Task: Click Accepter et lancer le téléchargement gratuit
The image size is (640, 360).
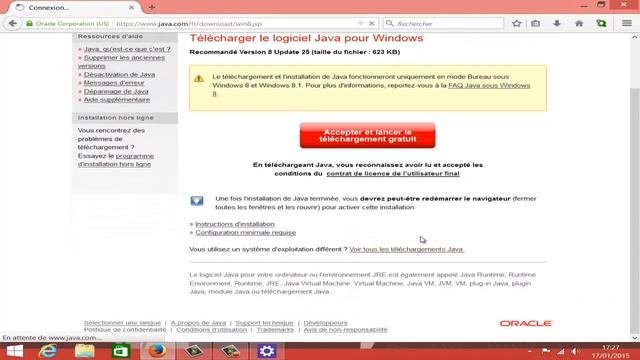Action: pos(367,136)
